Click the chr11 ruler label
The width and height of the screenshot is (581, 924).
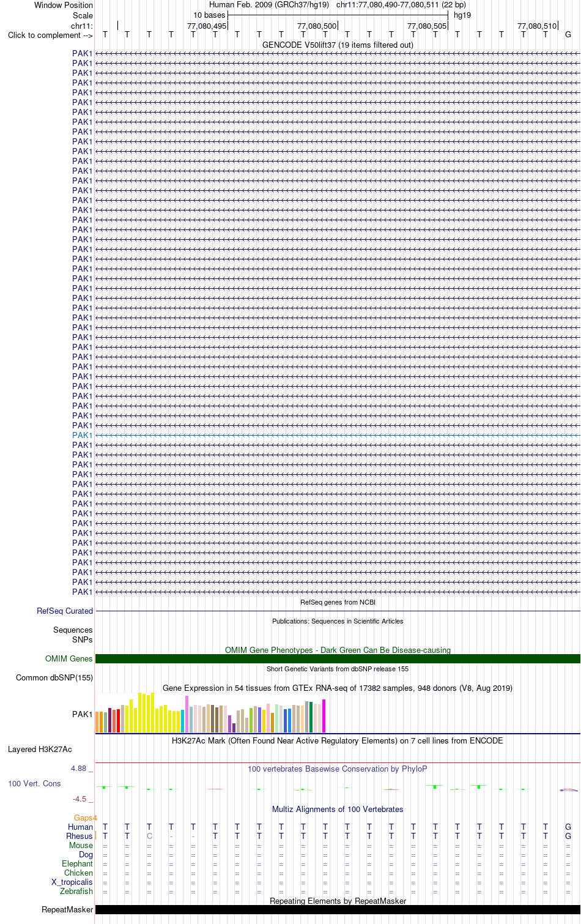[82, 26]
